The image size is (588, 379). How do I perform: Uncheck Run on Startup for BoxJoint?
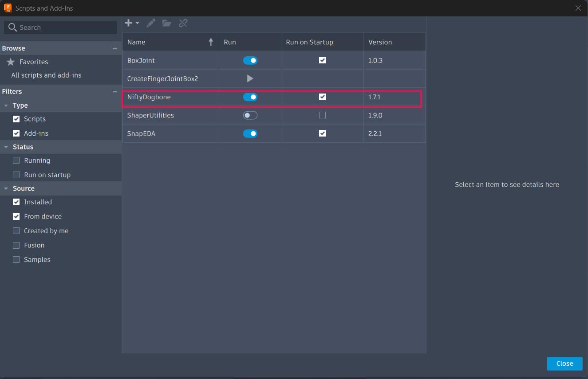click(x=322, y=60)
